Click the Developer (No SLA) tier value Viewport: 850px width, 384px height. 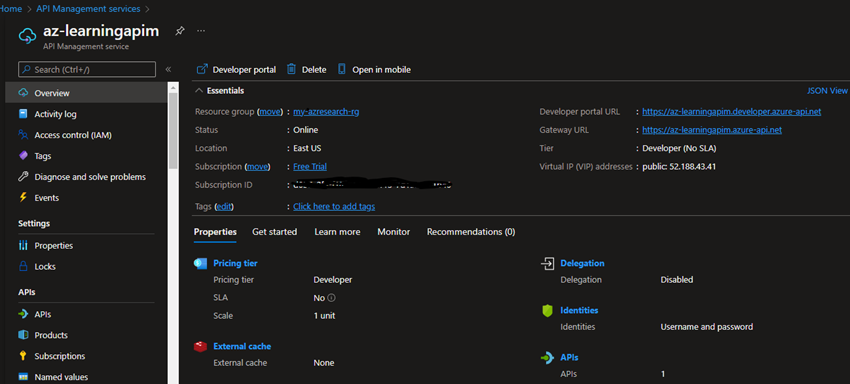coord(680,148)
